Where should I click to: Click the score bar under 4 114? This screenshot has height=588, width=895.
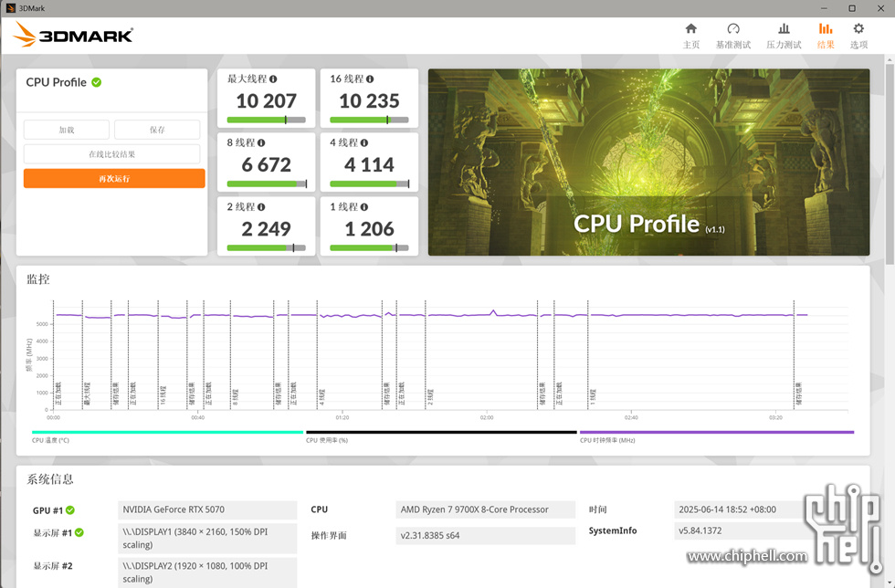[369, 184]
